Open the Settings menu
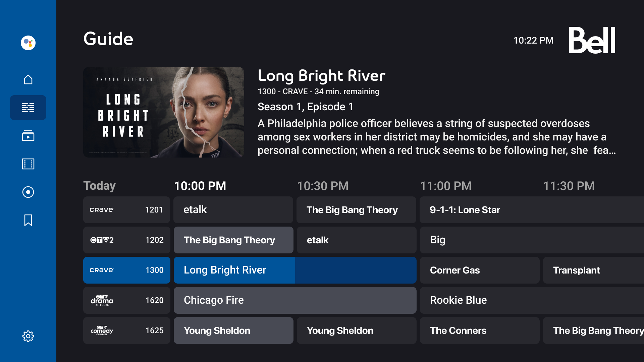This screenshot has height=362, width=644. tap(28, 336)
